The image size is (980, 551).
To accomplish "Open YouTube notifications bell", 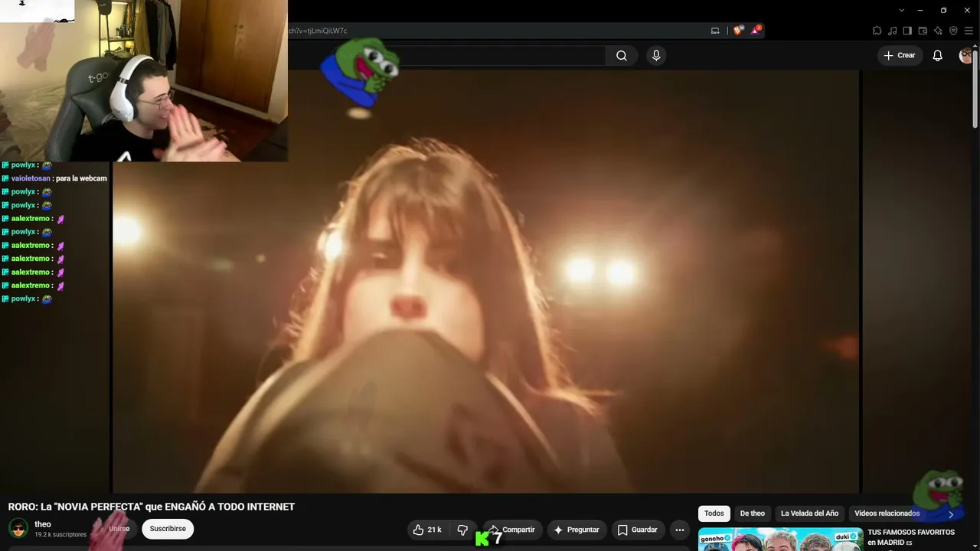I will click(x=937, y=56).
